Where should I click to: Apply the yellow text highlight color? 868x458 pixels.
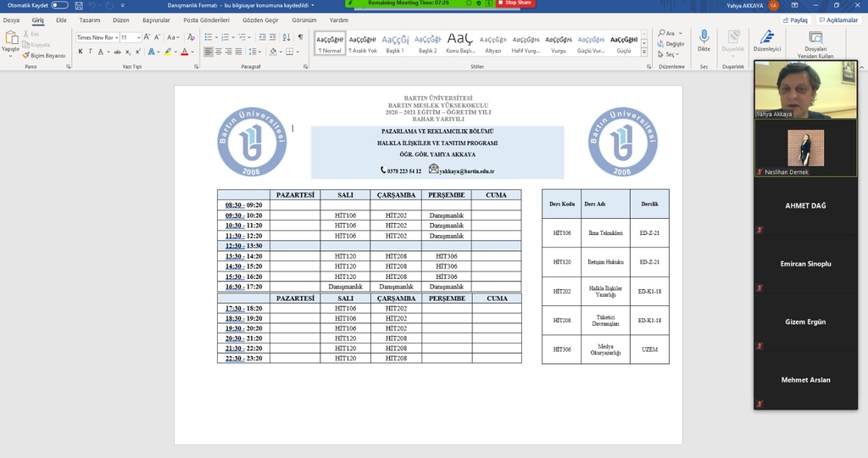[167, 52]
